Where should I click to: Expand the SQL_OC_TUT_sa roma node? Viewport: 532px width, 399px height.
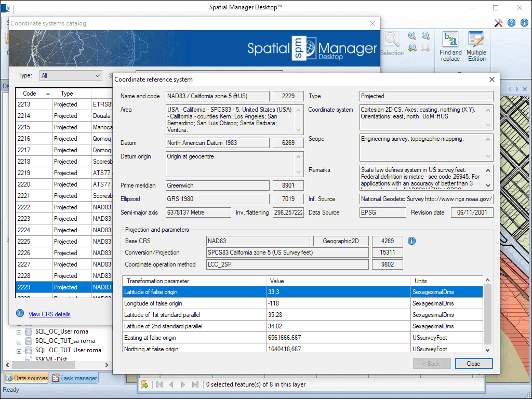pyautogui.click(x=19, y=342)
